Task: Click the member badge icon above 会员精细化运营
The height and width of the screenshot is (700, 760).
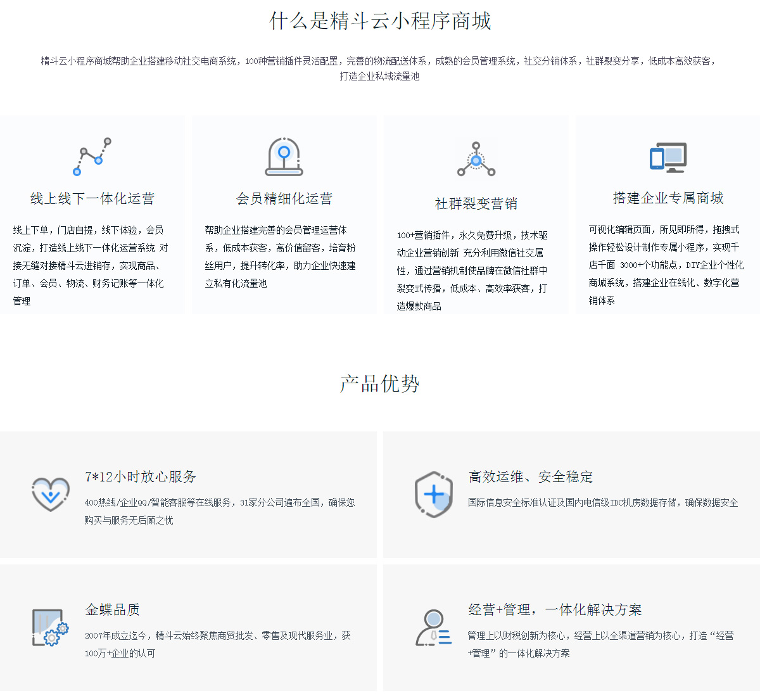Action: tap(284, 156)
